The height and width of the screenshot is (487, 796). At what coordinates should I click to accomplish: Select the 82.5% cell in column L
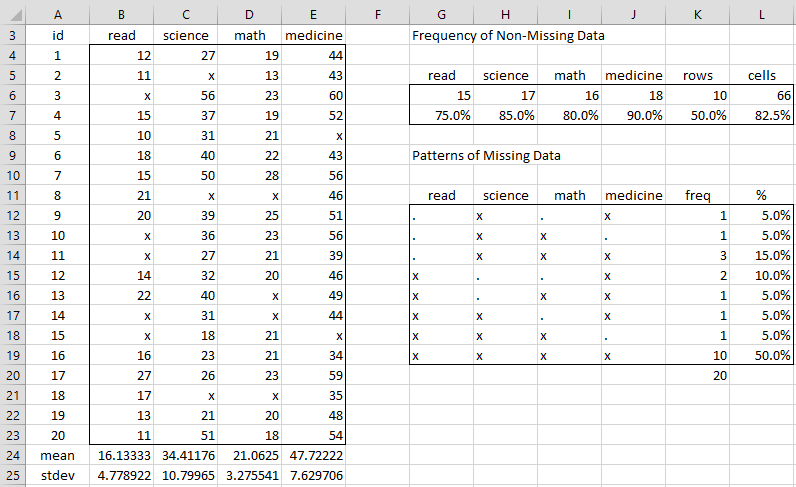[x=762, y=115]
